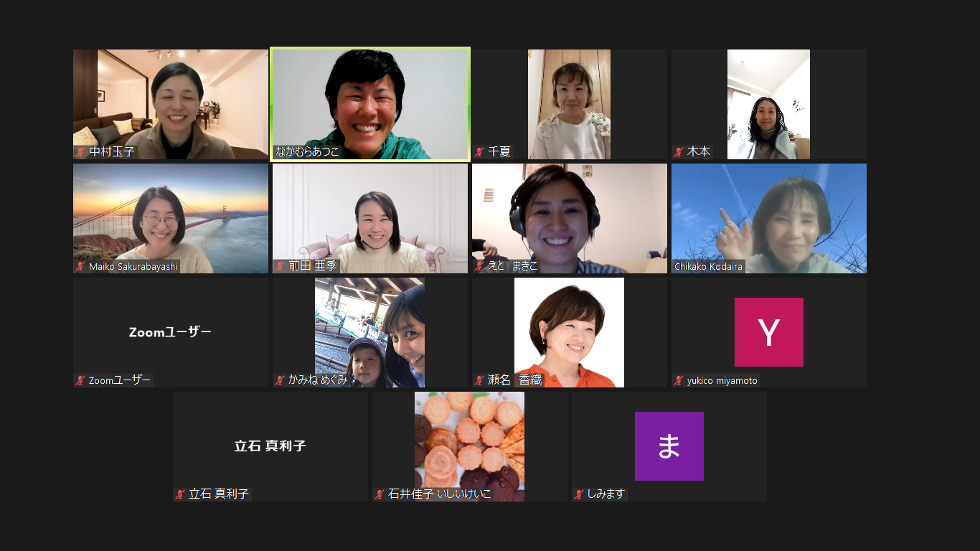Click the name label 千夏

pyautogui.click(x=499, y=152)
